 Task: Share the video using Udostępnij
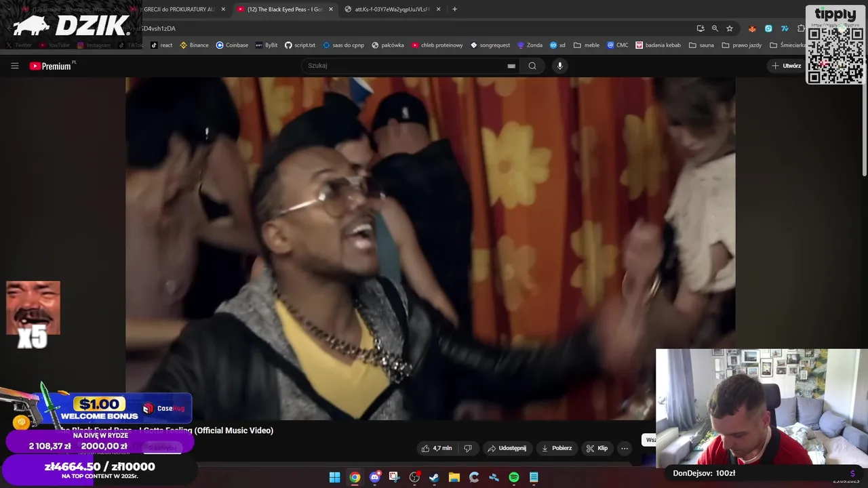pyautogui.click(x=507, y=448)
